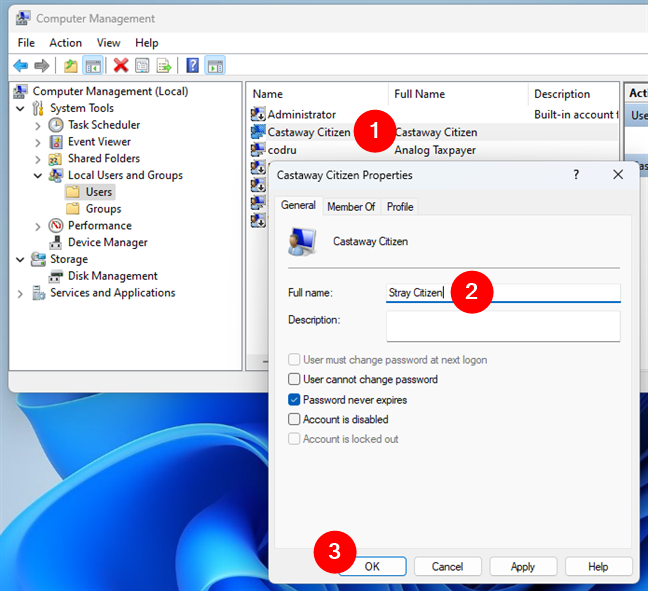
Task: Sort by the Name column header
Action: (x=317, y=94)
